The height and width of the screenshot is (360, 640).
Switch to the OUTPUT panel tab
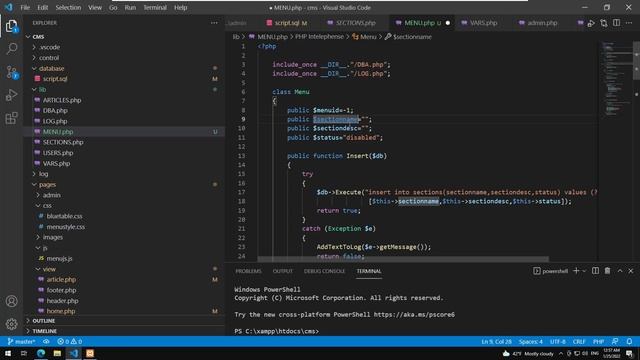tap(282, 271)
